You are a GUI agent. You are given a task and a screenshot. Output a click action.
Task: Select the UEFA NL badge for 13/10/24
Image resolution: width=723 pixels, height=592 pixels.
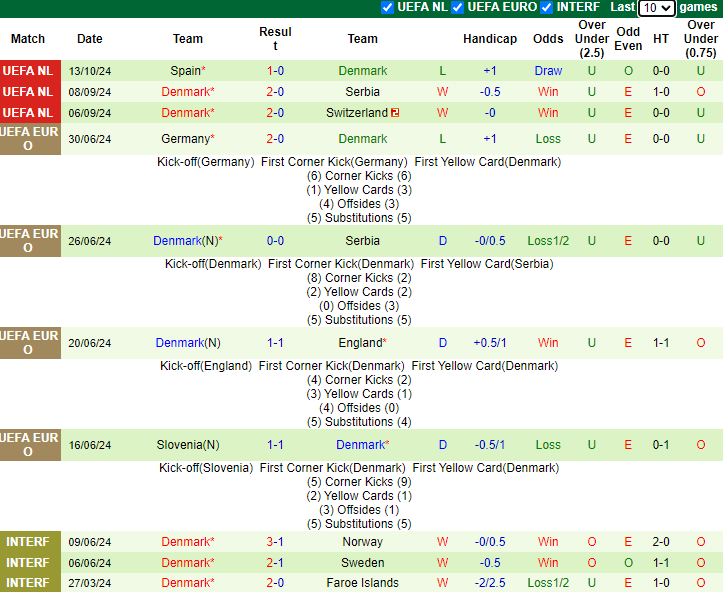pyautogui.click(x=28, y=71)
